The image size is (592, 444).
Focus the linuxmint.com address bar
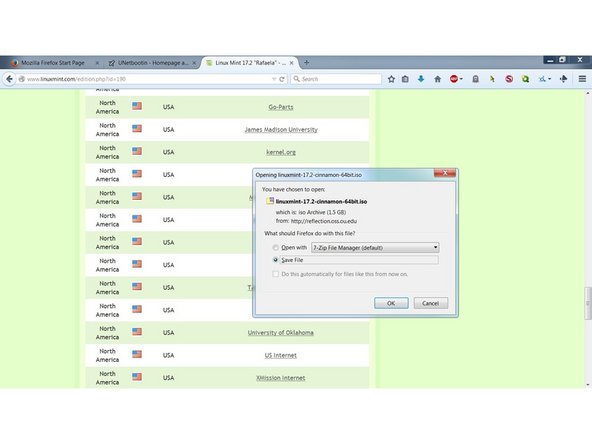pos(147,79)
